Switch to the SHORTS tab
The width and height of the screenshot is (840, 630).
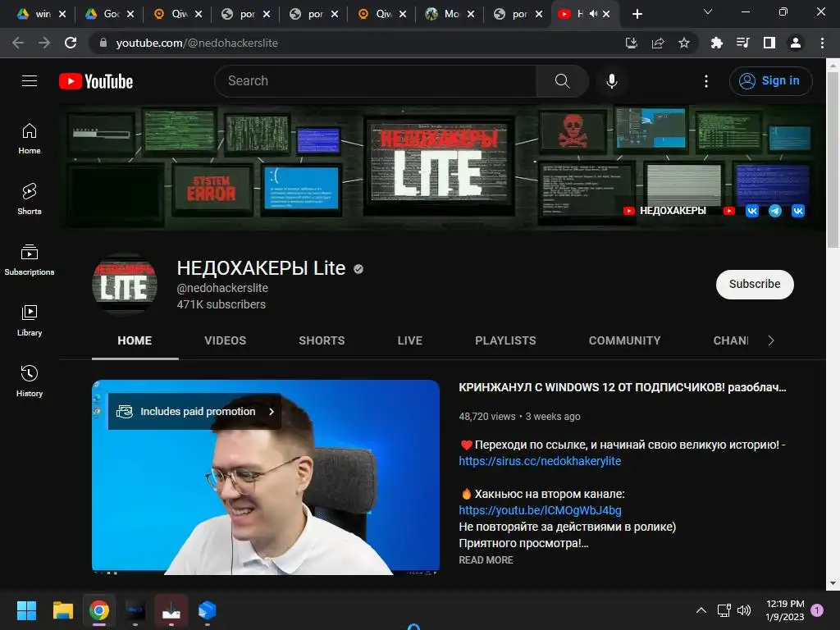pos(322,340)
